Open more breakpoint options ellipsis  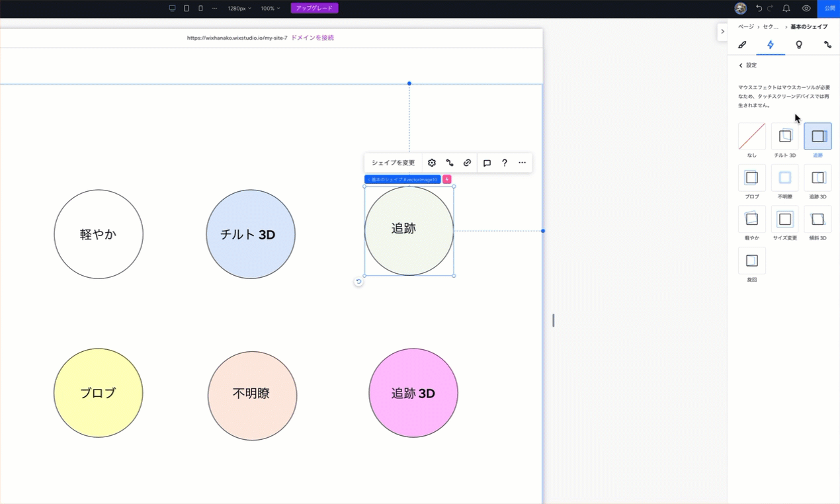point(214,9)
